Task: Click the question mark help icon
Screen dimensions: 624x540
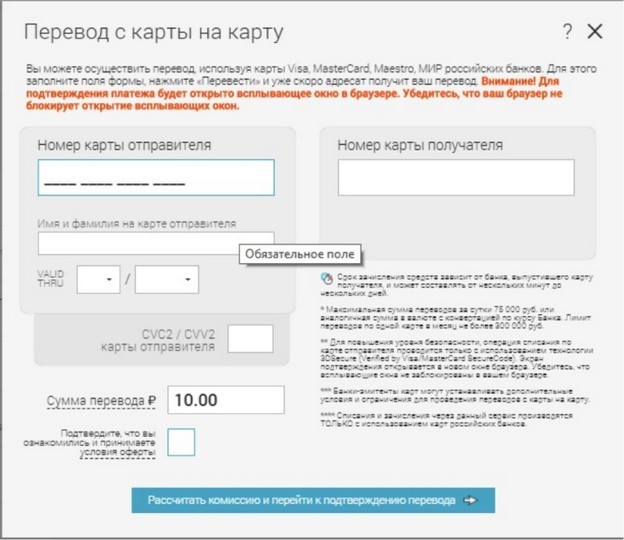Action: click(x=567, y=31)
